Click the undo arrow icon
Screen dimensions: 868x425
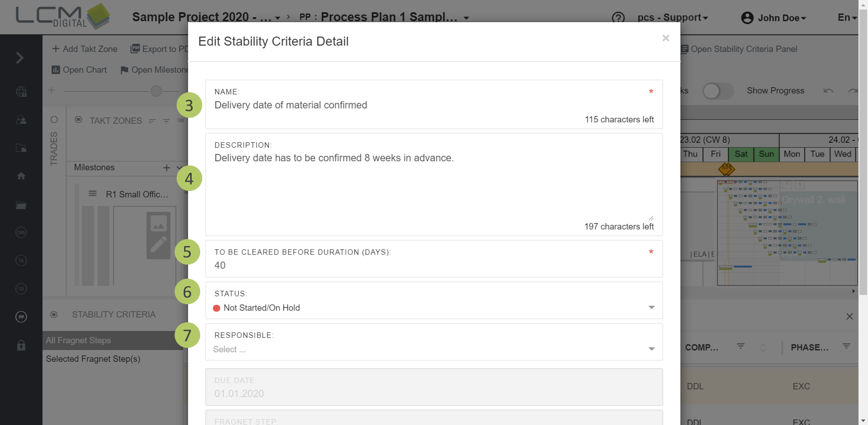[828, 91]
